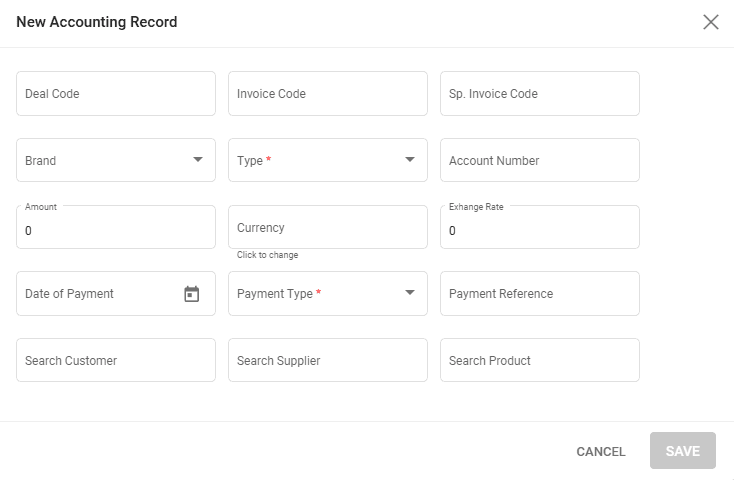
Task: Click the Save button
Action: 683,451
